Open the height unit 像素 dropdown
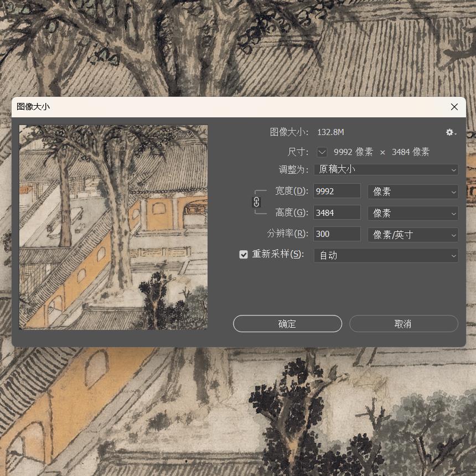 tap(413, 214)
